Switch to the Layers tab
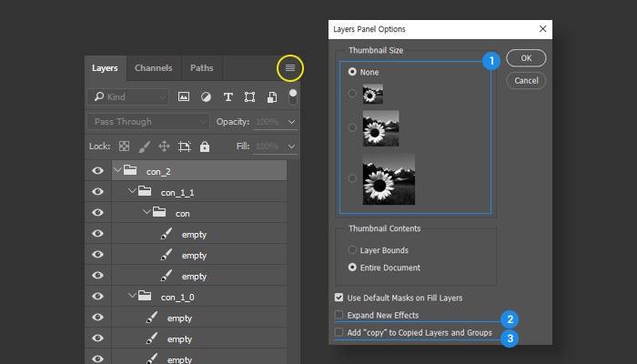Viewport: 637px width, 364px height. click(105, 68)
